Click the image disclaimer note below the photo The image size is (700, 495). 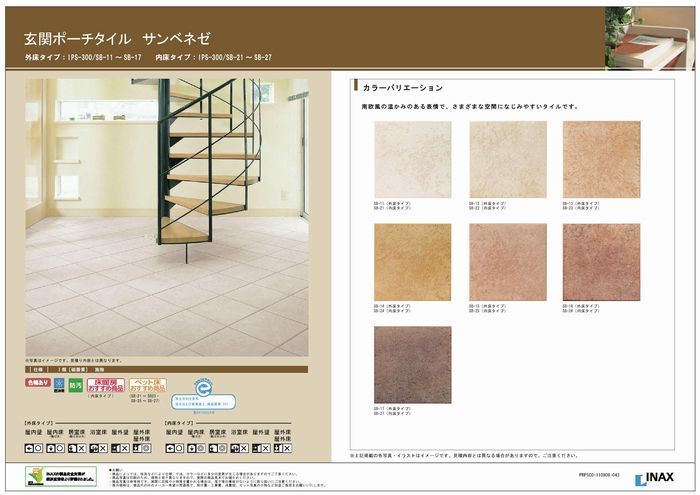coord(74,360)
